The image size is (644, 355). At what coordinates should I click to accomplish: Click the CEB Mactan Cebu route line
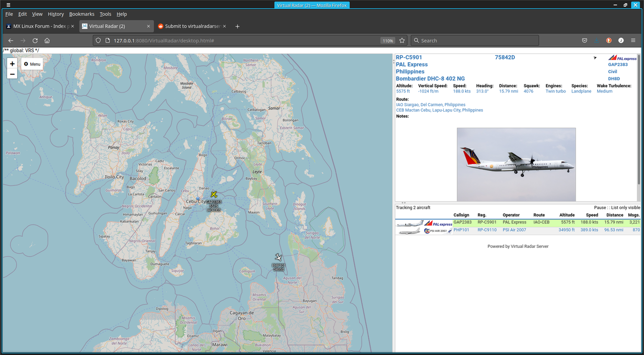440,110
